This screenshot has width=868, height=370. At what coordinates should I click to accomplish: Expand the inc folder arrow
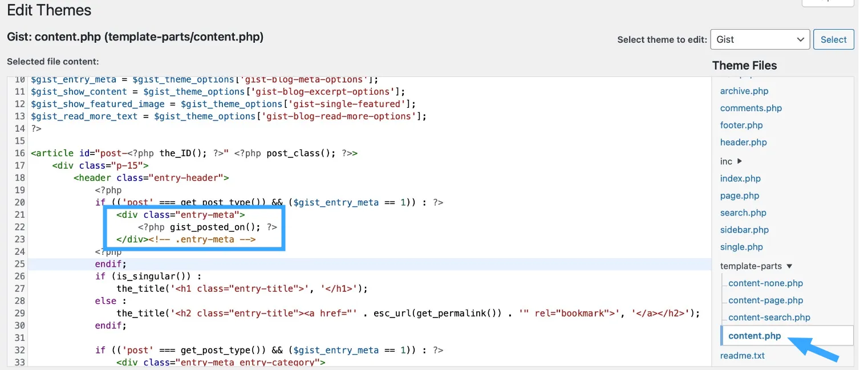coord(740,161)
